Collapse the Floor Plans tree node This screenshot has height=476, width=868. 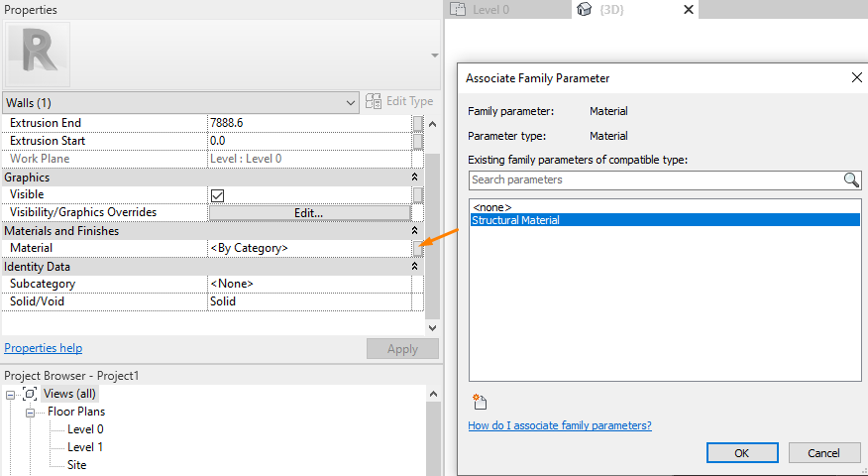click(x=31, y=412)
